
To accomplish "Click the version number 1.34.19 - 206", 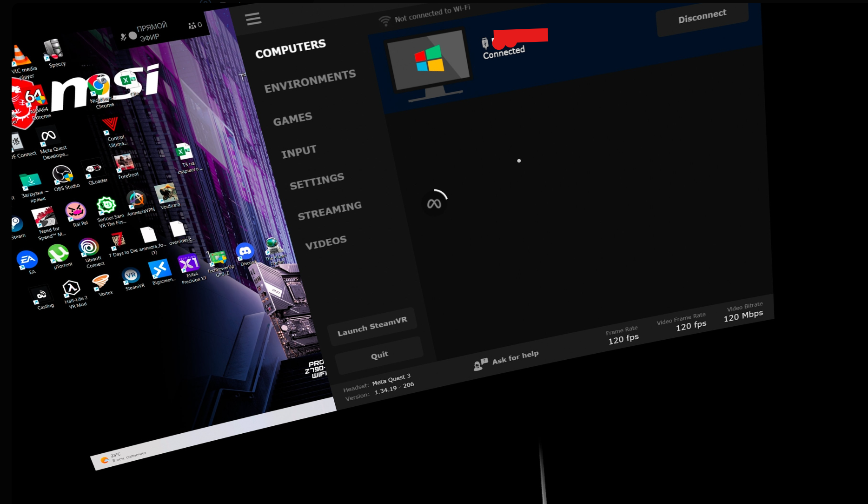I will coord(394,388).
